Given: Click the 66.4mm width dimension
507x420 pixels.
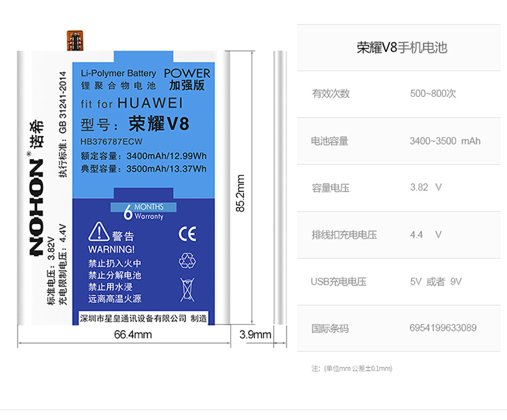Looking at the screenshot, I should [133, 334].
